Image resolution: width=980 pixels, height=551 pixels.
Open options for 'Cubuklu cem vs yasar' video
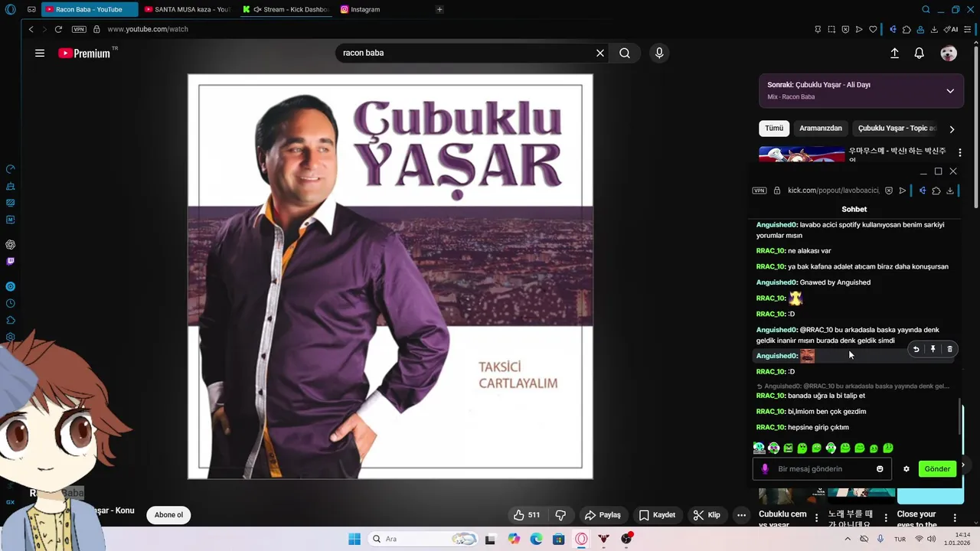[817, 518]
